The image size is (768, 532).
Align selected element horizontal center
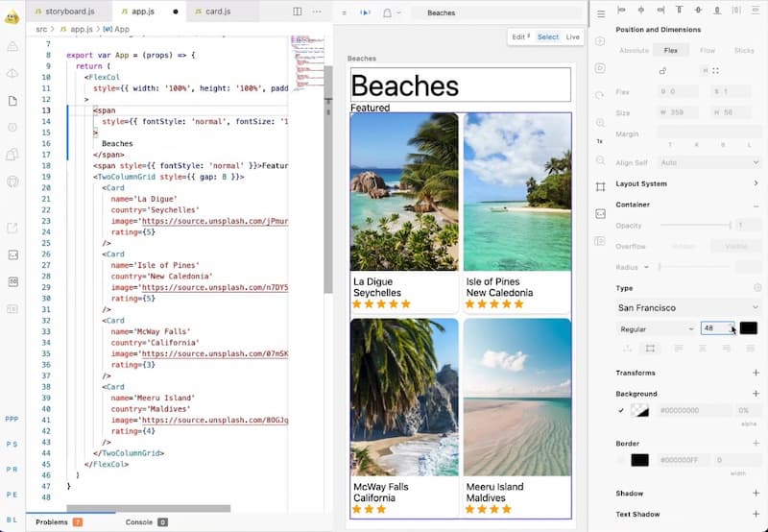(x=640, y=10)
